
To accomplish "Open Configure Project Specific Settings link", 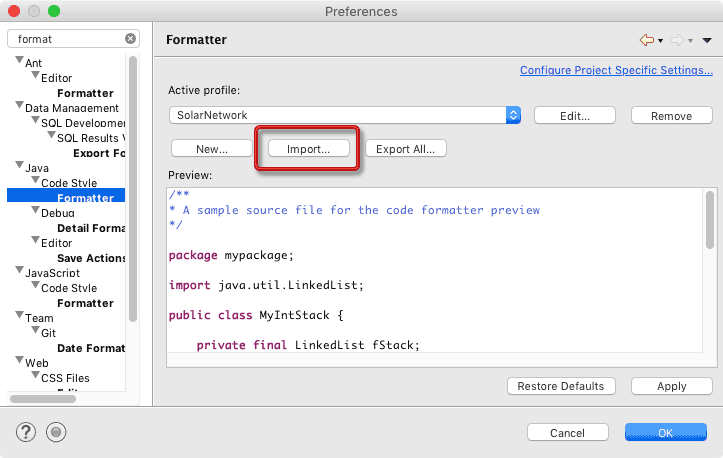I will click(x=616, y=71).
